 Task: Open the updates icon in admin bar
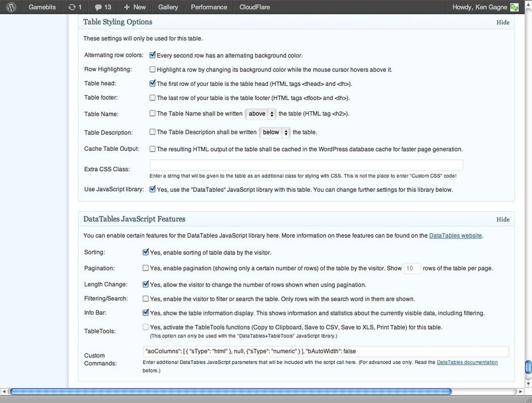pos(72,7)
